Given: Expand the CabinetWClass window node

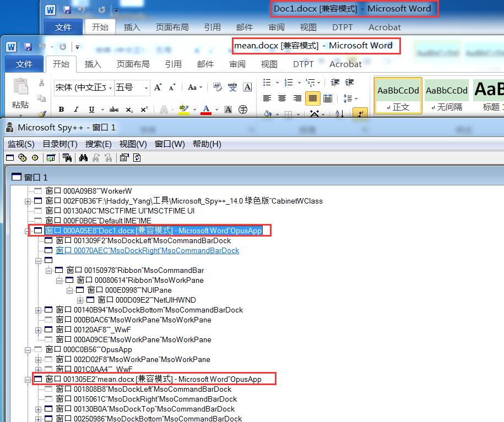Looking at the screenshot, I should [28, 201].
